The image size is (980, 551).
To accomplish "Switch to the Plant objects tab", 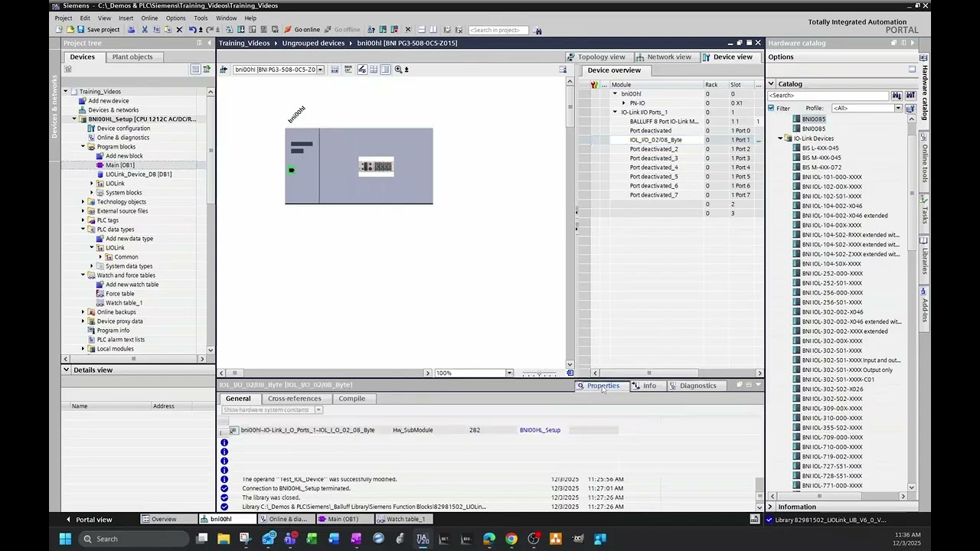I will click(132, 57).
